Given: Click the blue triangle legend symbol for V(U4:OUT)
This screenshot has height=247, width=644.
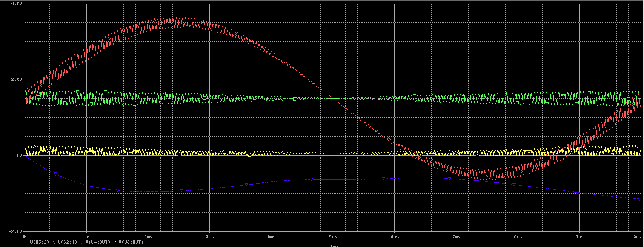Looking at the screenshot, I should point(82,242).
